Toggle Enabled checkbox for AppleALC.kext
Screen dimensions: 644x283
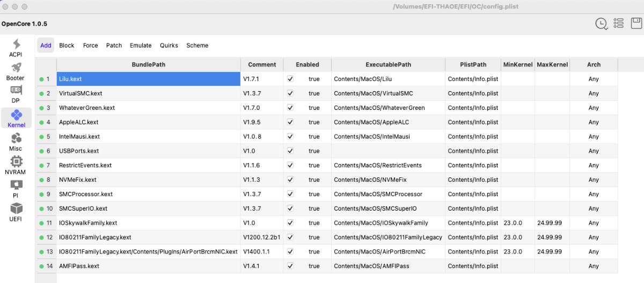(290, 122)
